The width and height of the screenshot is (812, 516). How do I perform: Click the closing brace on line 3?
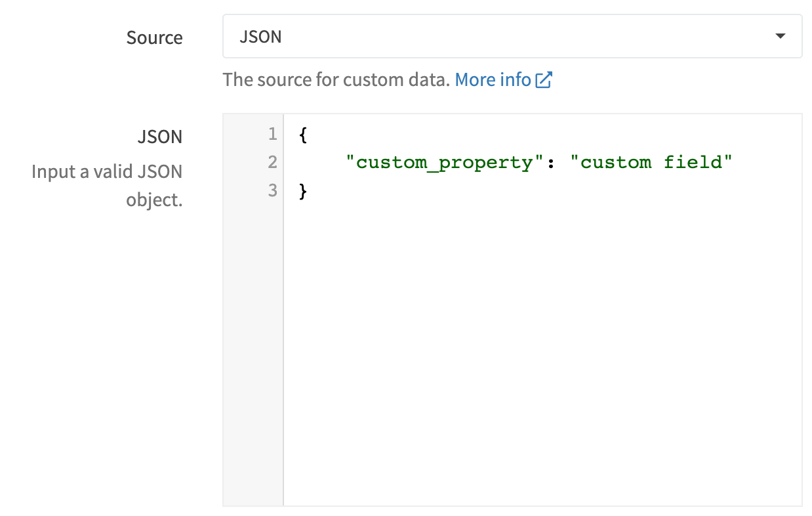coord(303,191)
